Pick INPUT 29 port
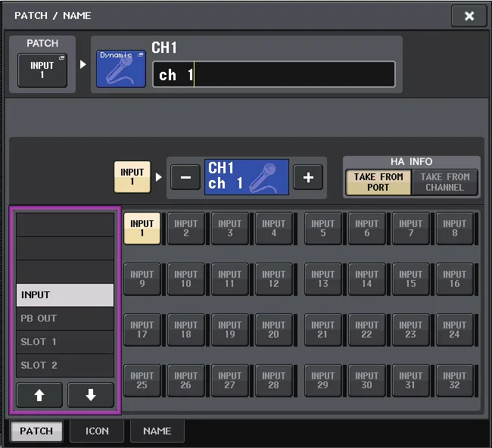This screenshot has width=492, height=448. (323, 381)
